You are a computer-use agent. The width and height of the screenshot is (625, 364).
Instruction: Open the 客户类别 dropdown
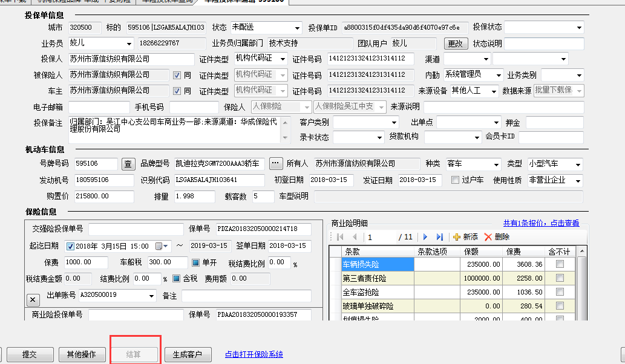click(x=394, y=122)
